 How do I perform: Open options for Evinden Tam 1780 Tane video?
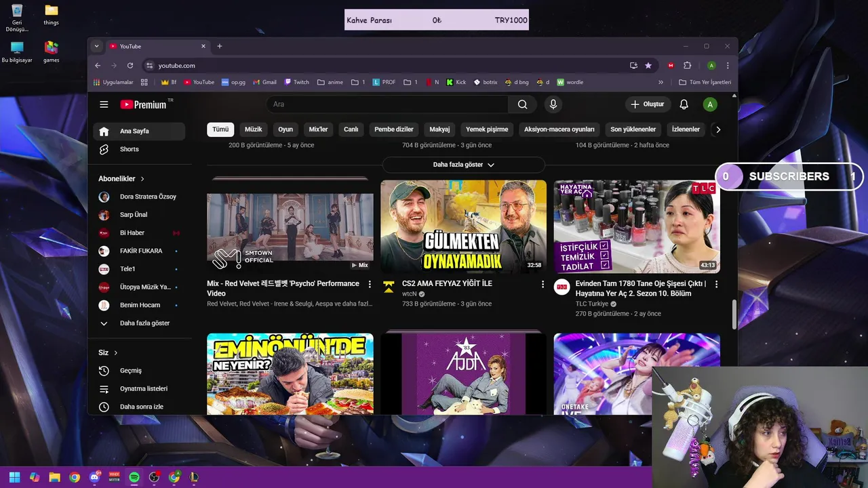tap(716, 284)
